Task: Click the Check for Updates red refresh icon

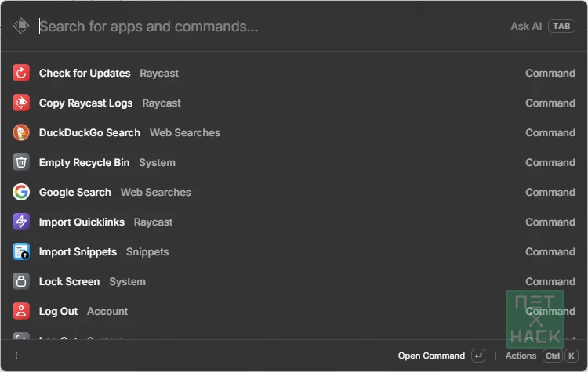Action: tap(21, 73)
